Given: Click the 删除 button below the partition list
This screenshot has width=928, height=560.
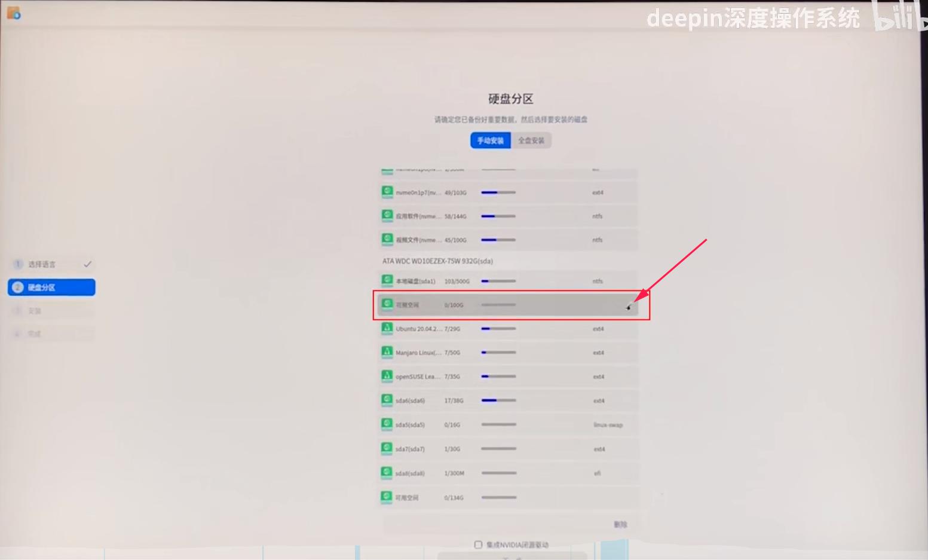Looking at the screenshot, I should click(620, 524).
